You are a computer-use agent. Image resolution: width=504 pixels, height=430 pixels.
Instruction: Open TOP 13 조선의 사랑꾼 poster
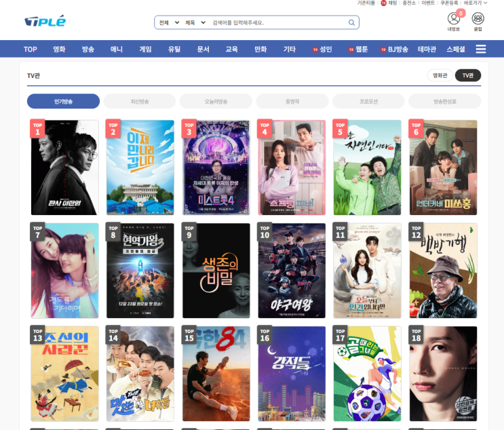(x=64, y=374)
